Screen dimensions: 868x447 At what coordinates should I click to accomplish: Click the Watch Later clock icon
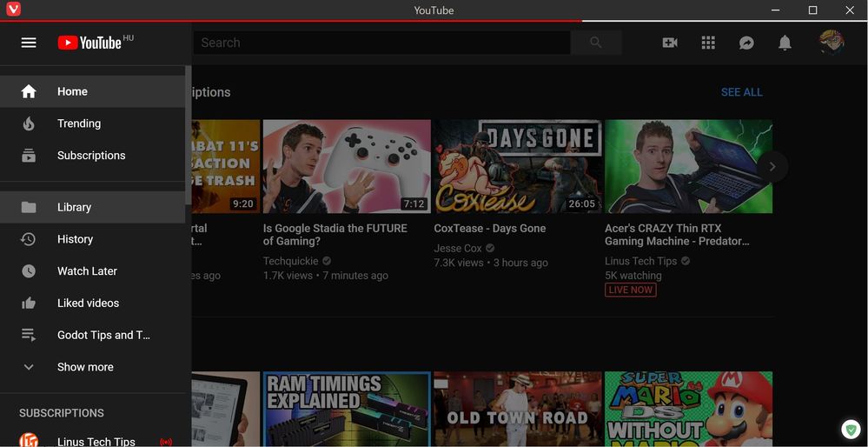[28, 270]
